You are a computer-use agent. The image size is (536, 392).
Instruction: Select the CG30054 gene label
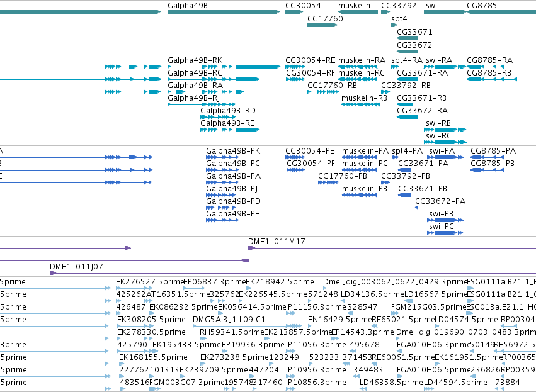[x=303, y=6]
